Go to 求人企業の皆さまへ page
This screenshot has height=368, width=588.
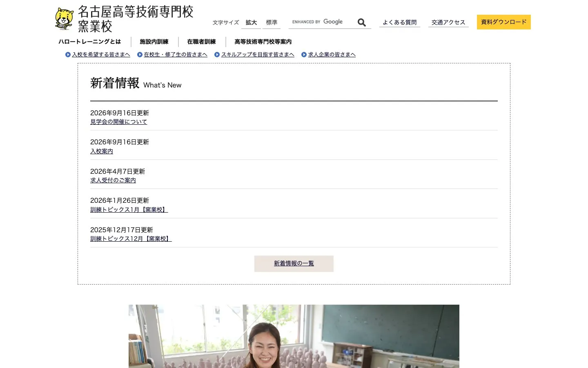[332, 55]
